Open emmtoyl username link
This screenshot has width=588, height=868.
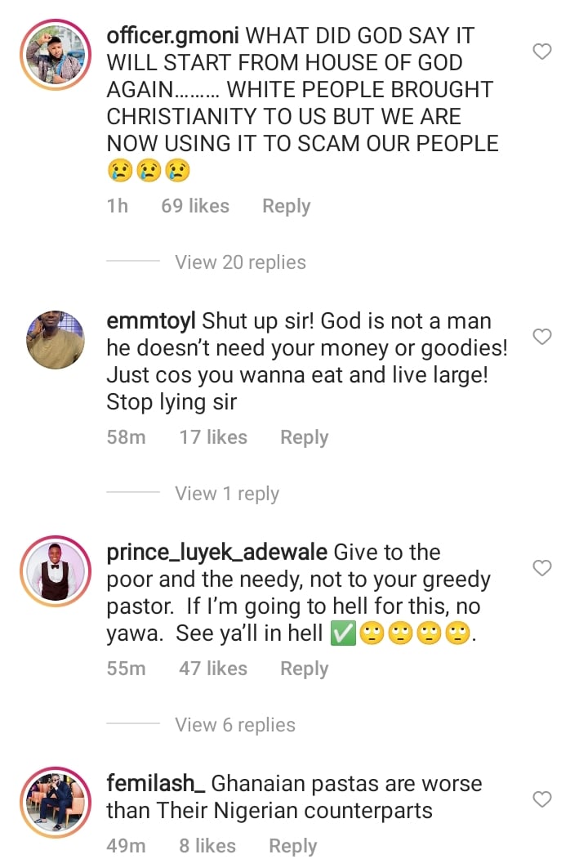click(x=151, y=321)
